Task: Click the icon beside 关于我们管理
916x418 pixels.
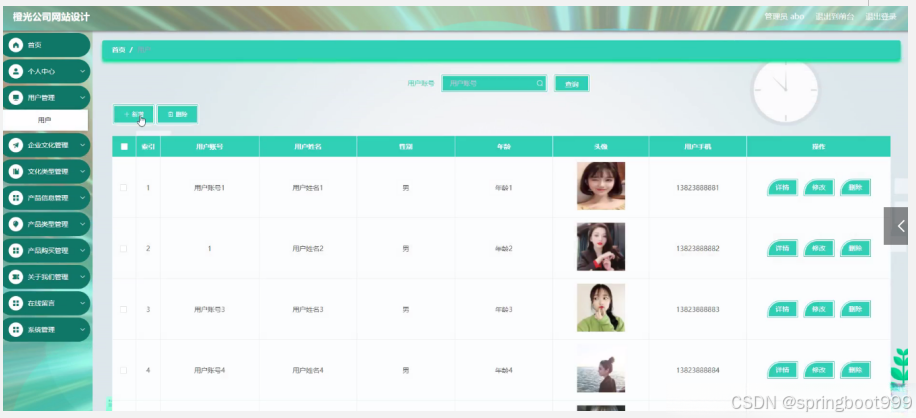Action: click(16, 277)
